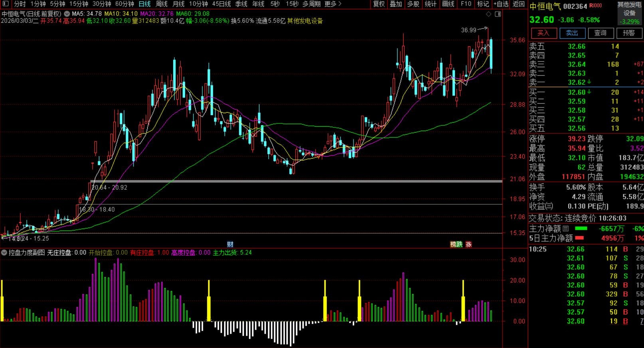The height and width of the screenshot is (348, 644).
Task: Click the R1000 margin-trading badge
Action: [595, 6]
